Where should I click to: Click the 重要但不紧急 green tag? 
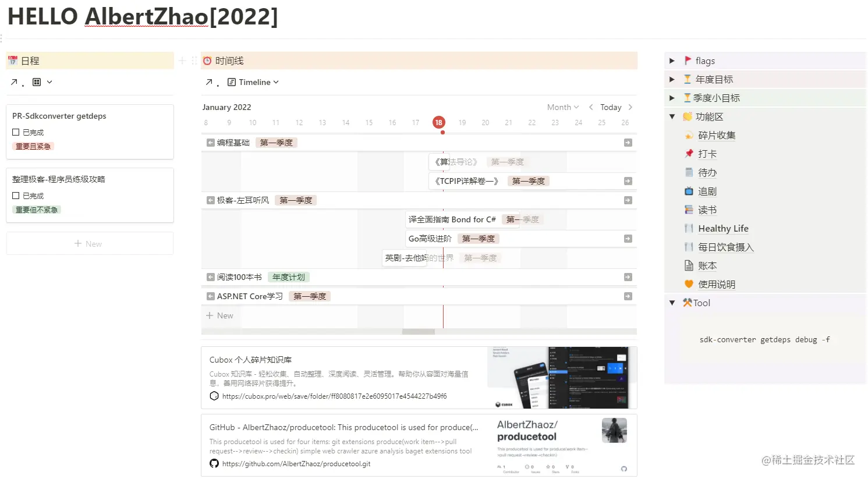click(x=37, y=210)
